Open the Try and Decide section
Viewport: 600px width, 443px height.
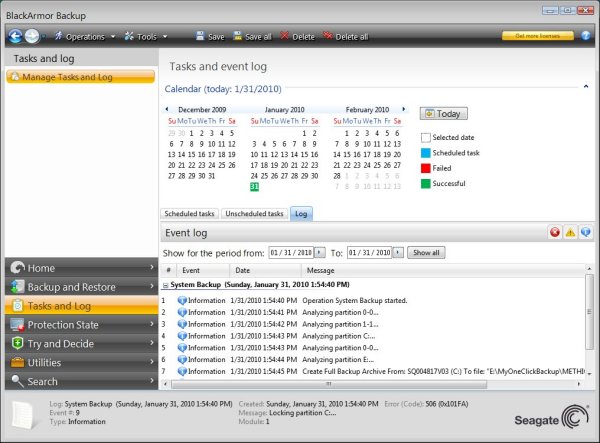pos(82,343)
